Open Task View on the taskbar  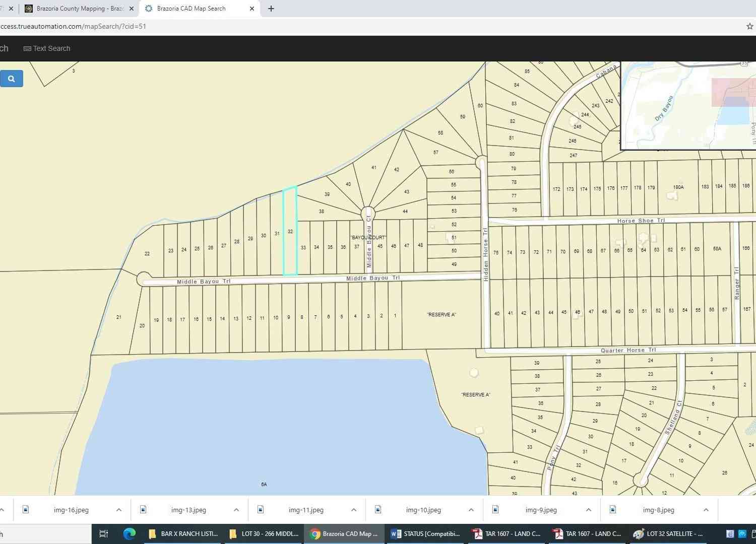click(104, 534)
